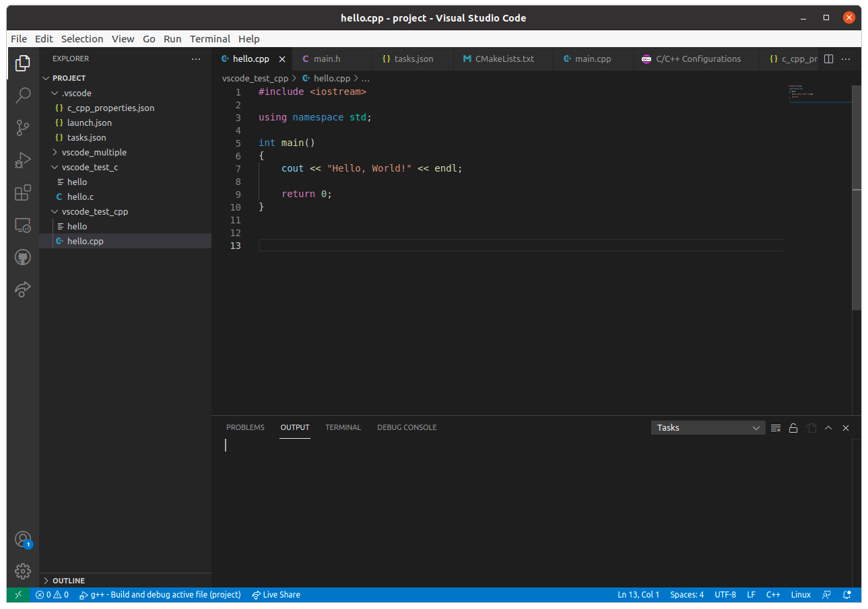Open the Live Share view in activity bar
Image resolution: width=868 pixels, height=609 pixels.
(x=23, y=289)
